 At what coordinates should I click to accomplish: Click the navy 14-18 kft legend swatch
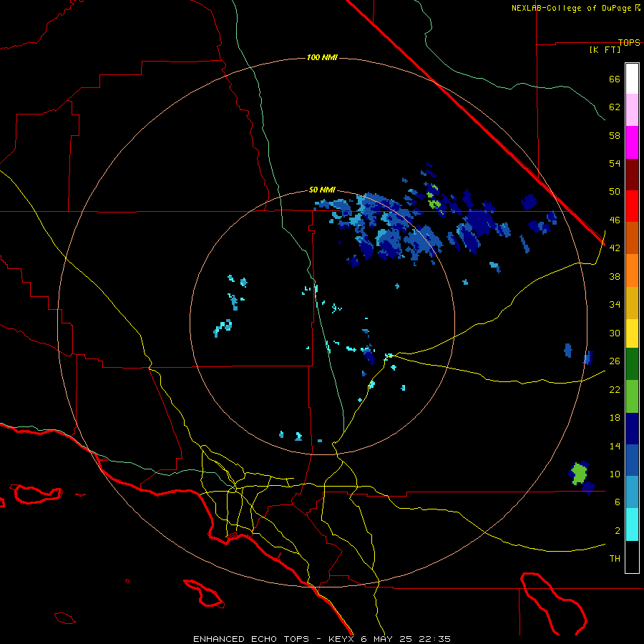coord(632,429)
